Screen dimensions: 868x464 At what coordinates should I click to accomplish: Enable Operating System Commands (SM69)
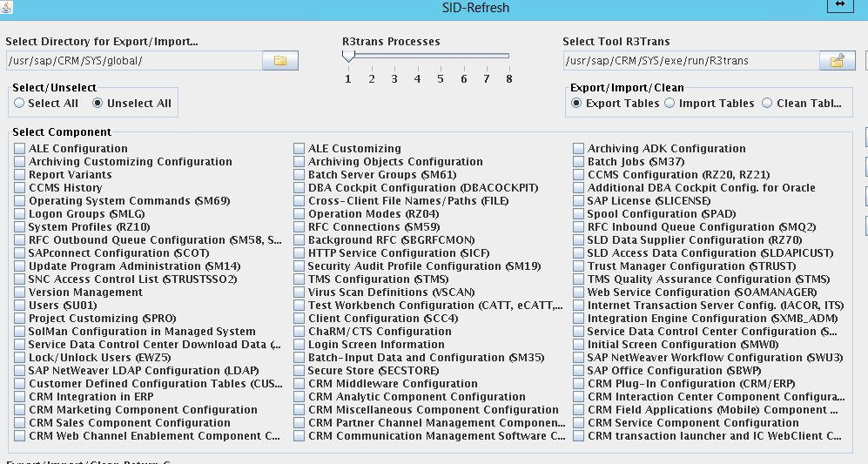point(20,200)
